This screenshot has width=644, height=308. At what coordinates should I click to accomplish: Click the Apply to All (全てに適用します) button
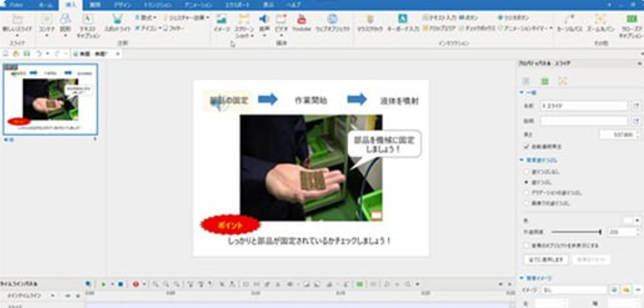coord(546,260)
